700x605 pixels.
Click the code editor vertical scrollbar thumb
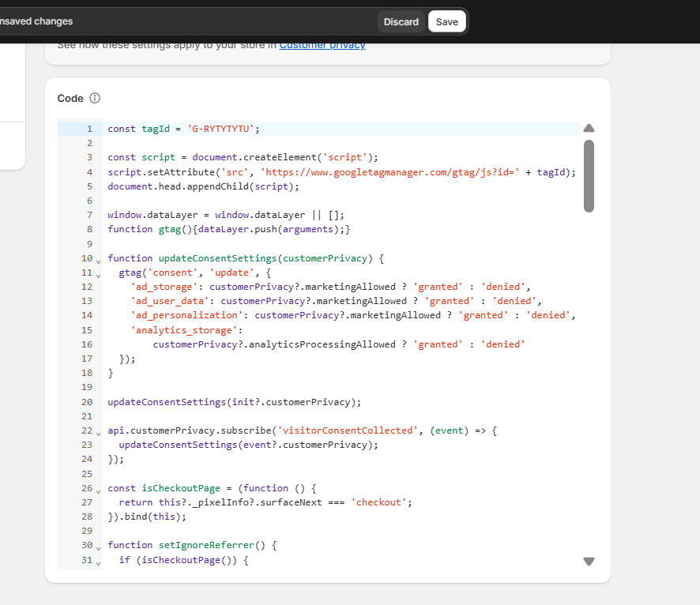click(589, 176)
